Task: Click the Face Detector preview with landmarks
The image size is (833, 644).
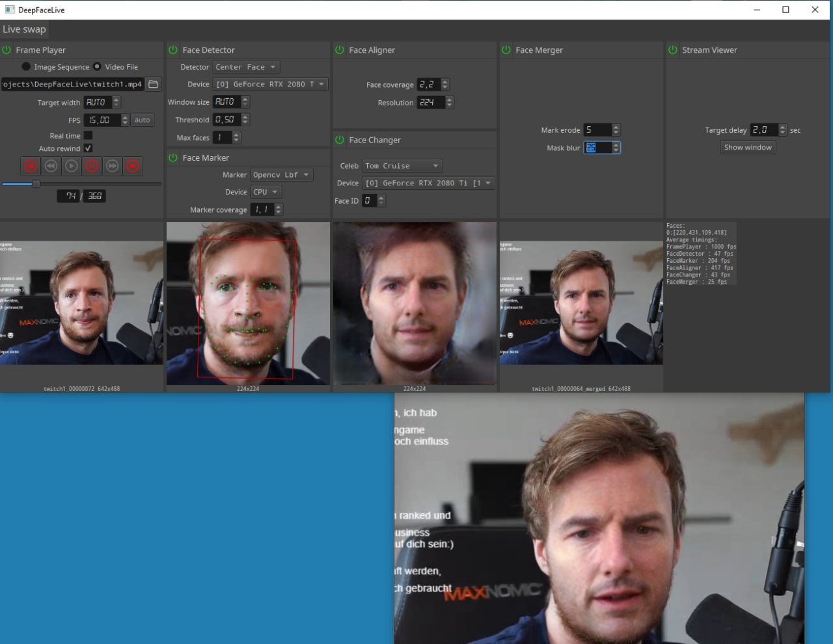Action: 248,303
